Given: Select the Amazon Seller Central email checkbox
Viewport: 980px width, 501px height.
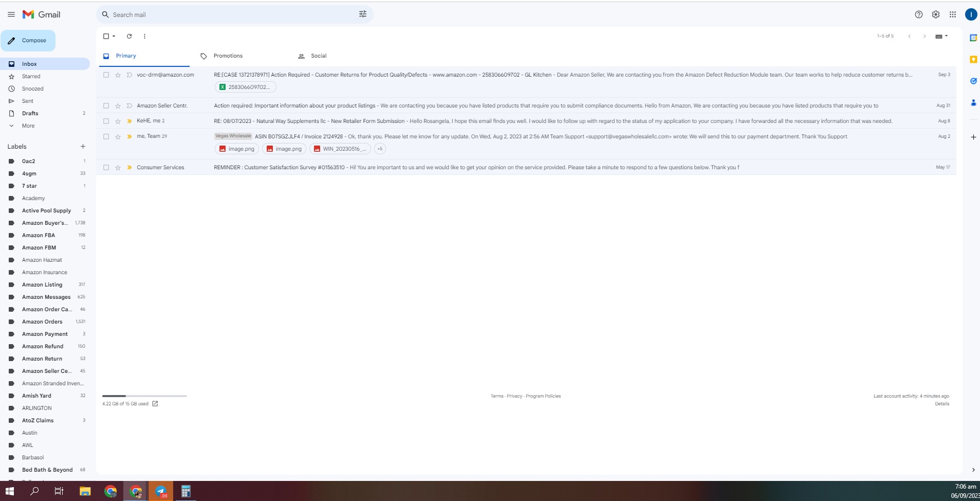Looking at the screenshot, I should (x=106, y=106).
